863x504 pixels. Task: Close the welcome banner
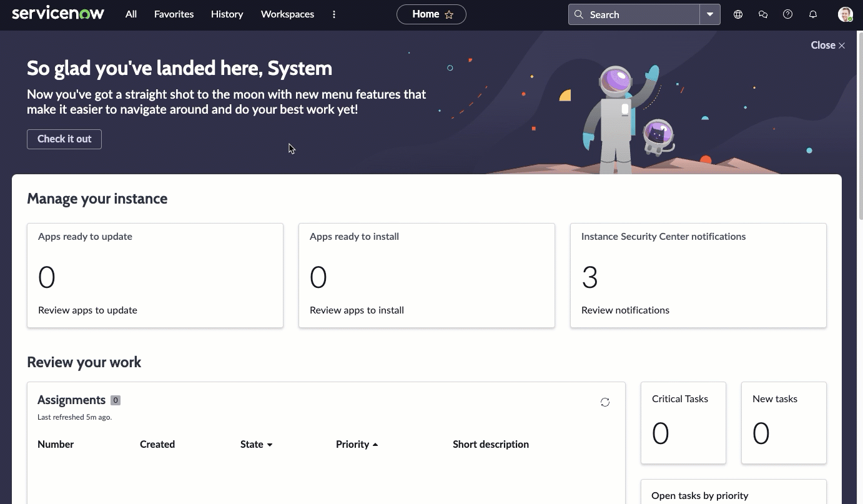coord(828,45)
